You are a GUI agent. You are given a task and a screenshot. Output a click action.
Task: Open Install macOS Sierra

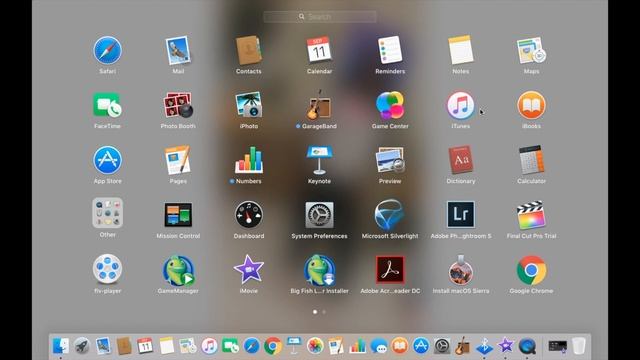click(x=460, y=269)
